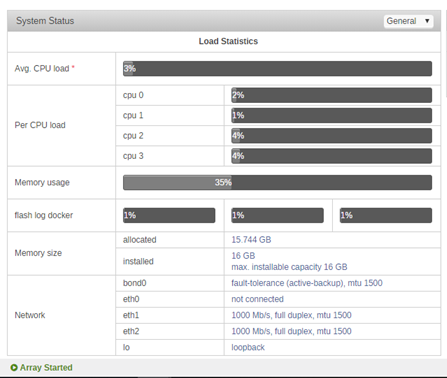Click the cpu 3 label

pyautogui.click(x=133, y=156)
